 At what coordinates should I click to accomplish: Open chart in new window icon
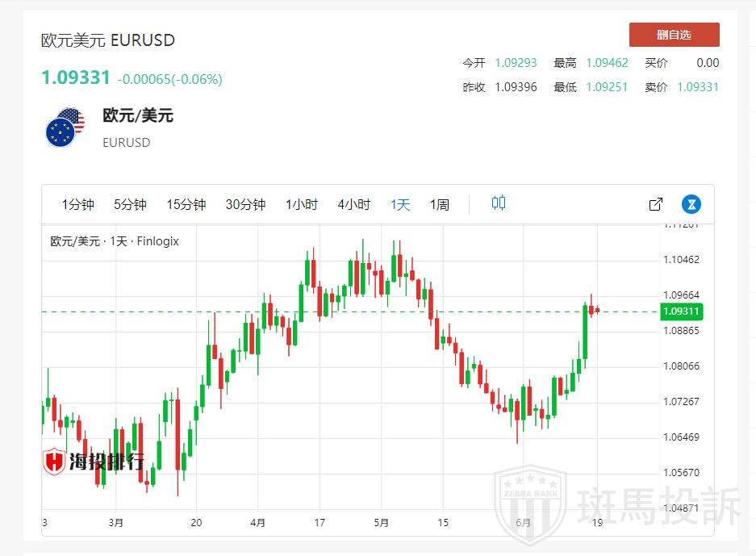pos(656,204)
